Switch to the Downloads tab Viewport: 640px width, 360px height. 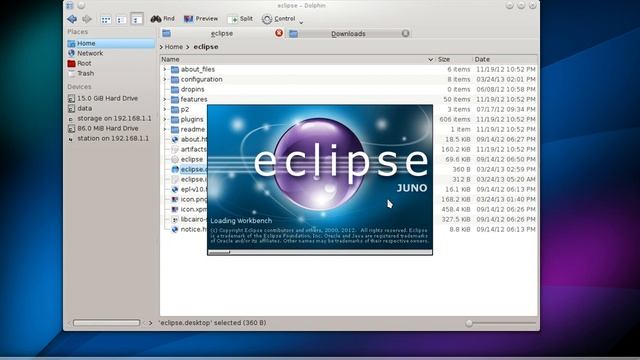pyautogui.click(x=348, y=33)
